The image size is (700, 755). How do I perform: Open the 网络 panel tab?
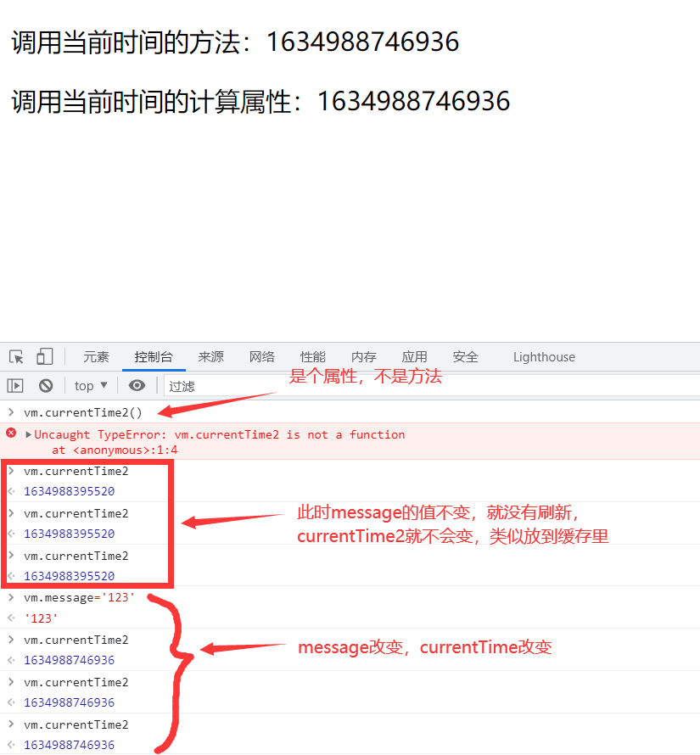(261, 356)
